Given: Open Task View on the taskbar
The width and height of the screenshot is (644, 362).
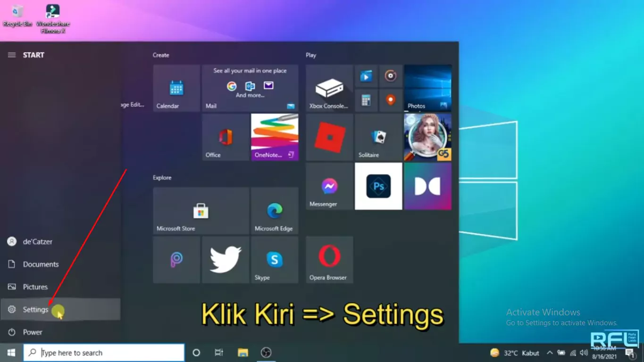Looking at the screenshot, I should [x=219, y=353].
